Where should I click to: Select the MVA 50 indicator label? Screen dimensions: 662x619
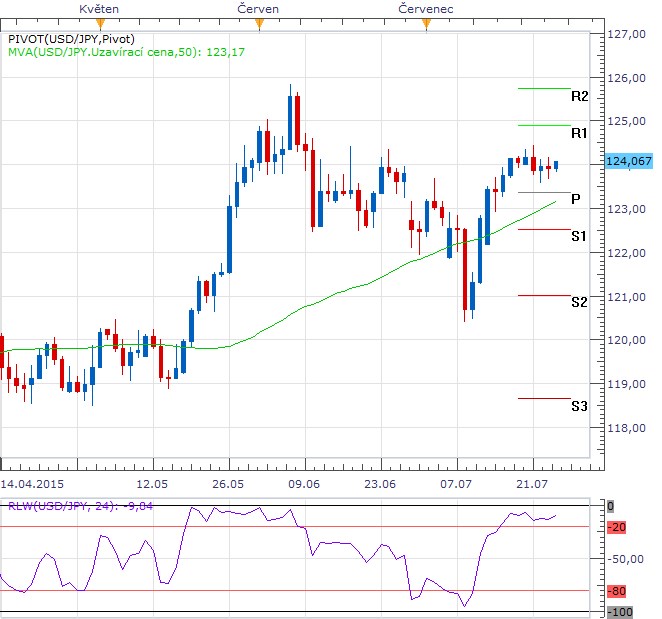point(126,52)
